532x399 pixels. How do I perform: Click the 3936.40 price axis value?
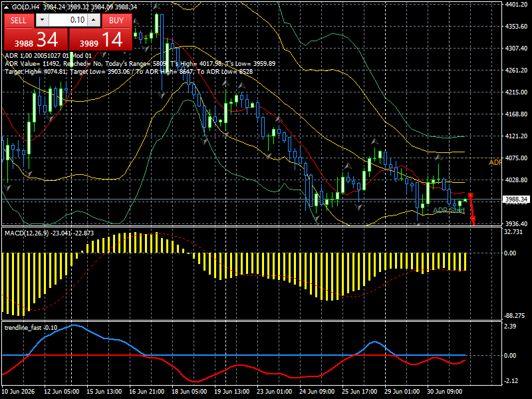click(x=516, y=223)
